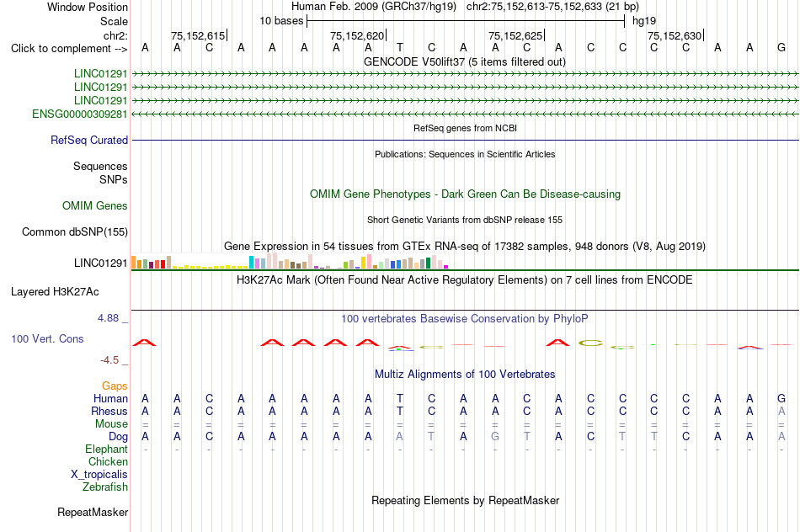Image resolution: width=800 pixels, height=532 pixels.
Task: Click the dark green bar in the GTEx chart
Action: tap(428, 263)
